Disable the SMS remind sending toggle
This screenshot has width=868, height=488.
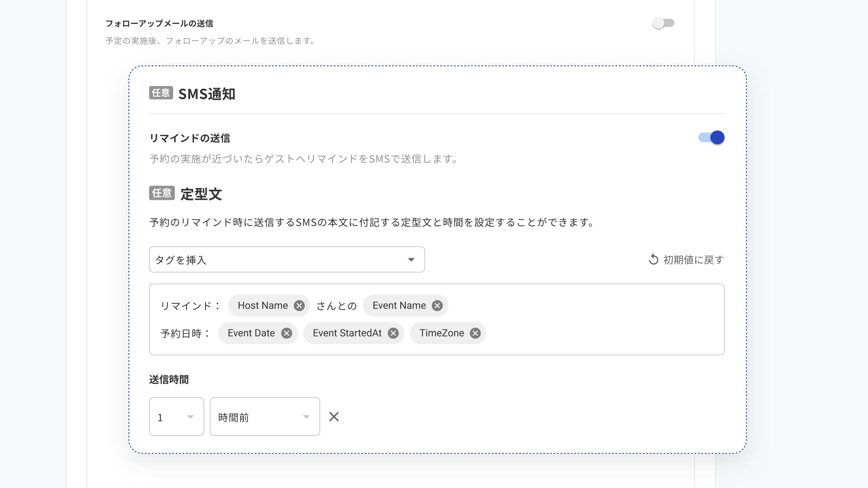click(711, 137)
